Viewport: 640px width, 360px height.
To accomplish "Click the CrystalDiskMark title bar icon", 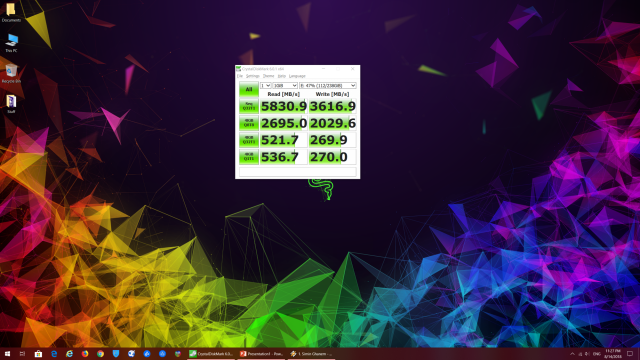I will tap(238, 69).
